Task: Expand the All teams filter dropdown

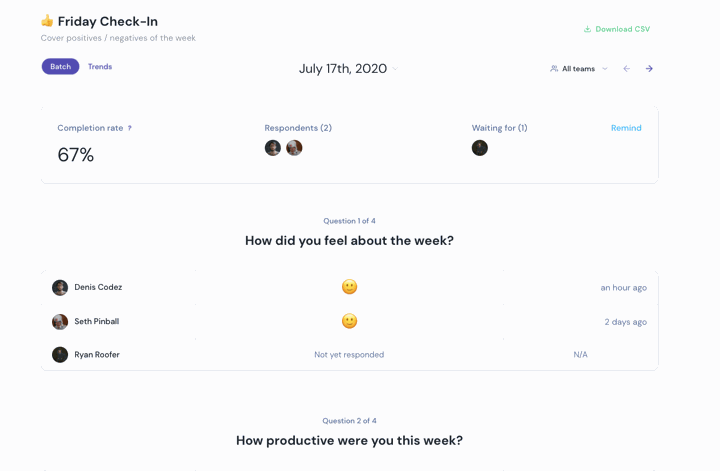Action: click(x=579, y=68)
